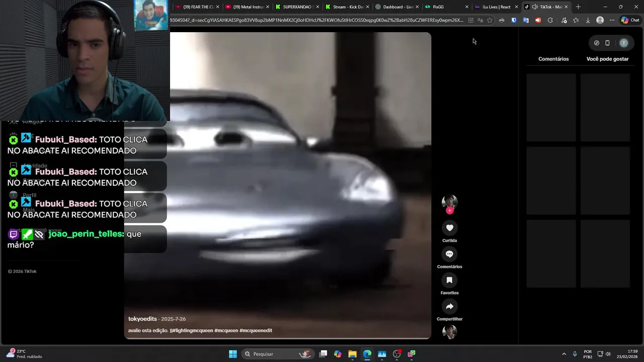Open Copilot taskbar icon
The width and height of the screenshot is (644, 362).
coord(338,354)
